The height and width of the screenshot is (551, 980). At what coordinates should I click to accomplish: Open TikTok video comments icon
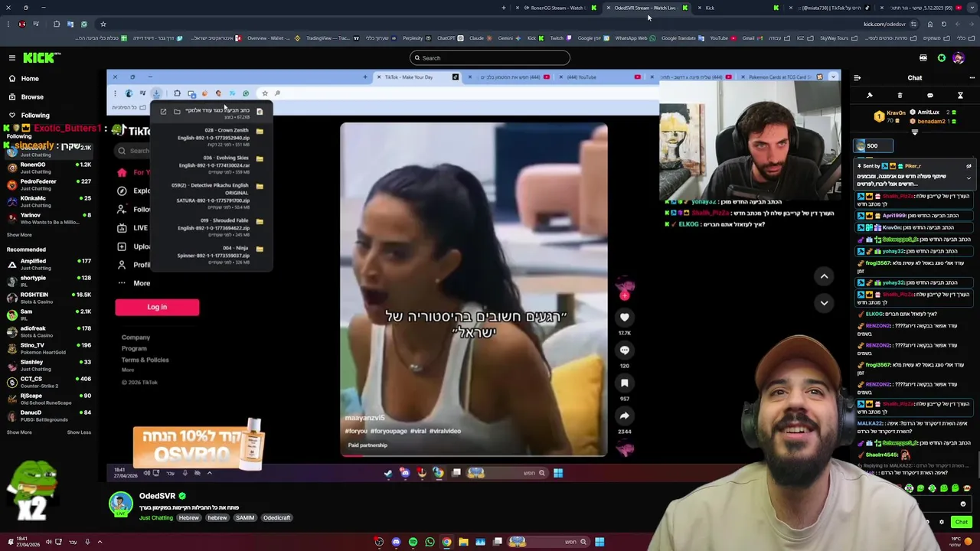click(x=625, y=350)
